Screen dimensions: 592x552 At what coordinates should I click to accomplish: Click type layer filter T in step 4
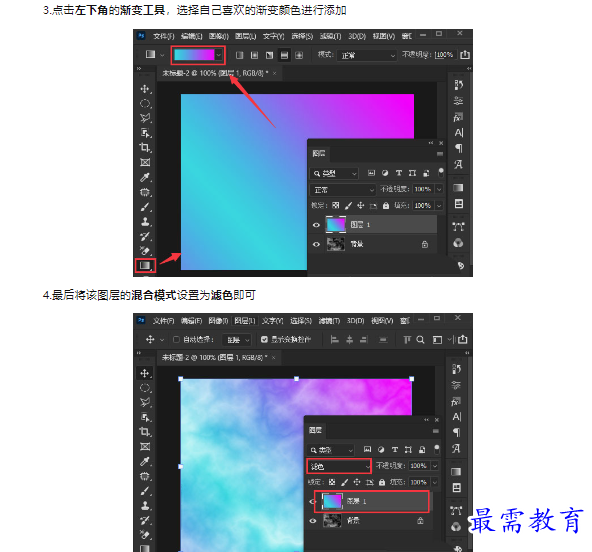click(x=395, y=449)
